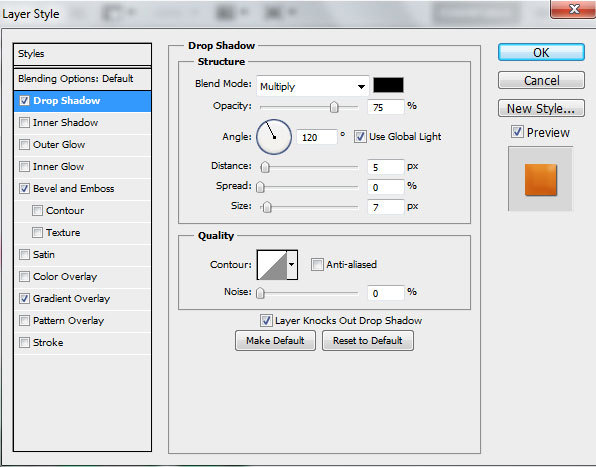Image resolution: width=596 pixels, height=467 pixels.
Task: Toggle the Preview checkbox
Action: [x=517, y=132]
